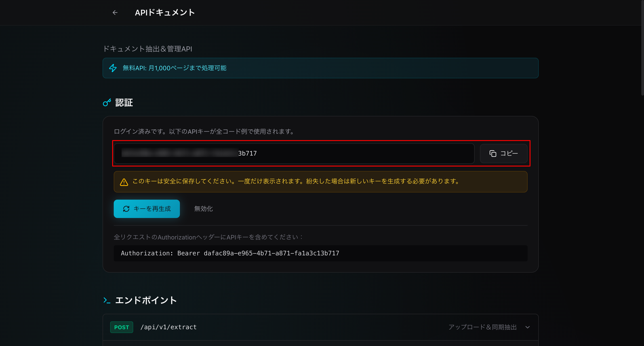Click the warning triangle icon in the yellow notice
The image size is (644, 346).
point(124,182)
